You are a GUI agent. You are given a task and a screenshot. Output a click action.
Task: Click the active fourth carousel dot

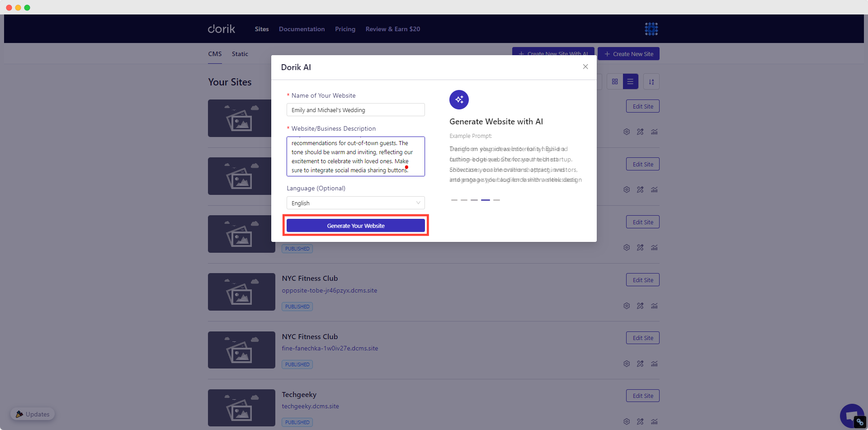click(486, 200)
